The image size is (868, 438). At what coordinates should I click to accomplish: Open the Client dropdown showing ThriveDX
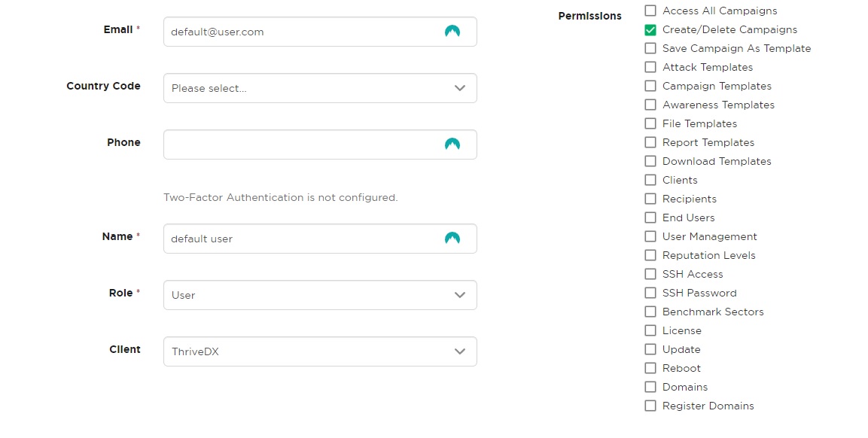tap(320, 351)
